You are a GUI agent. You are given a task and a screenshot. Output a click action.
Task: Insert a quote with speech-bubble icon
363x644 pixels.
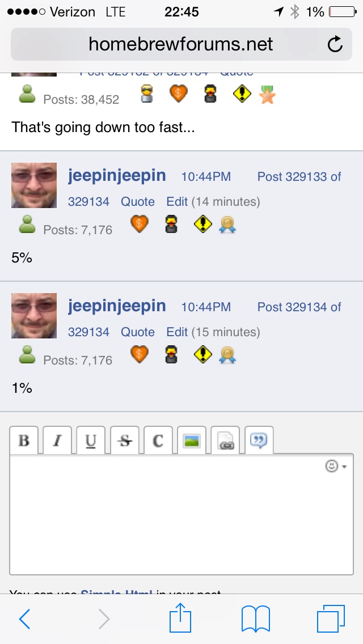coord(259,440)
